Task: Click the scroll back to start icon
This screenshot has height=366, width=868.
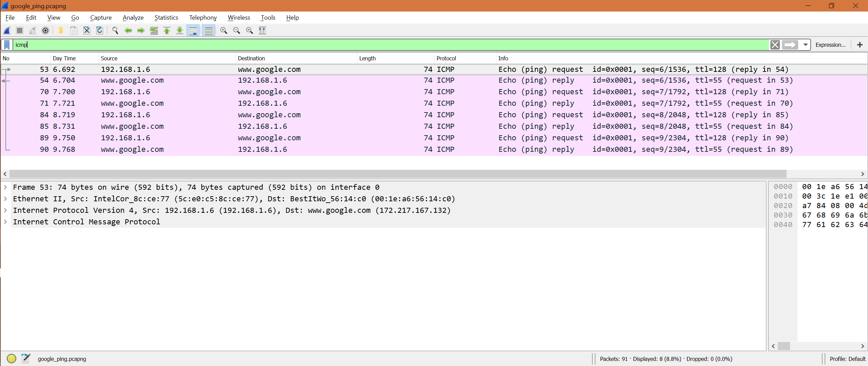Action: (x=168, y=30)
